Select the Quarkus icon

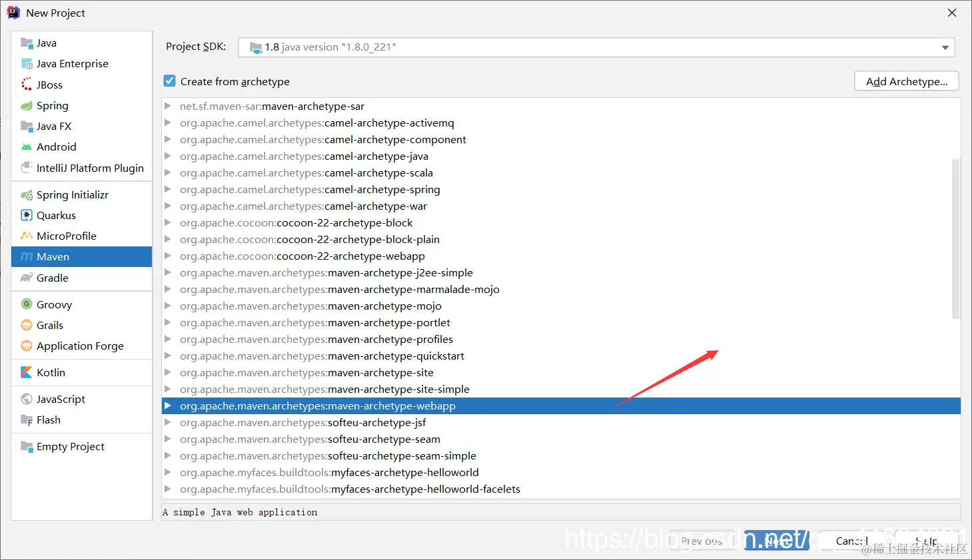point(27,215)
